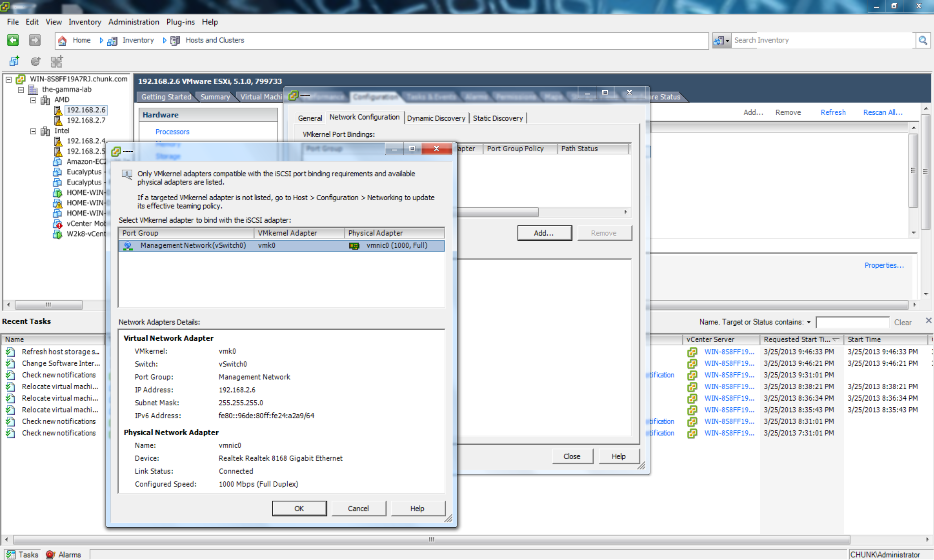Click OK in the bind adapter dialog
This screenshot has height=560, width=934.
(x=299, y=508)
